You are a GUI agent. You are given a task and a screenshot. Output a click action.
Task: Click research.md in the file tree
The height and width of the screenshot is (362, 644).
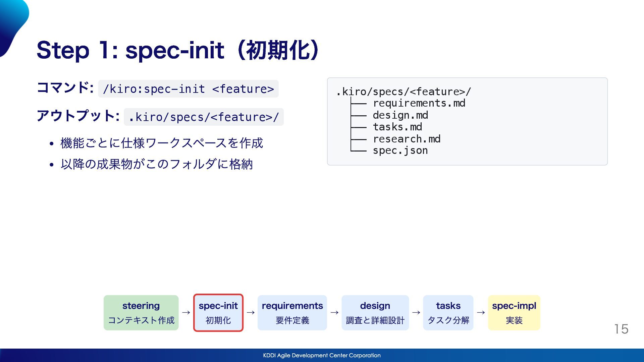click(407, 139)
